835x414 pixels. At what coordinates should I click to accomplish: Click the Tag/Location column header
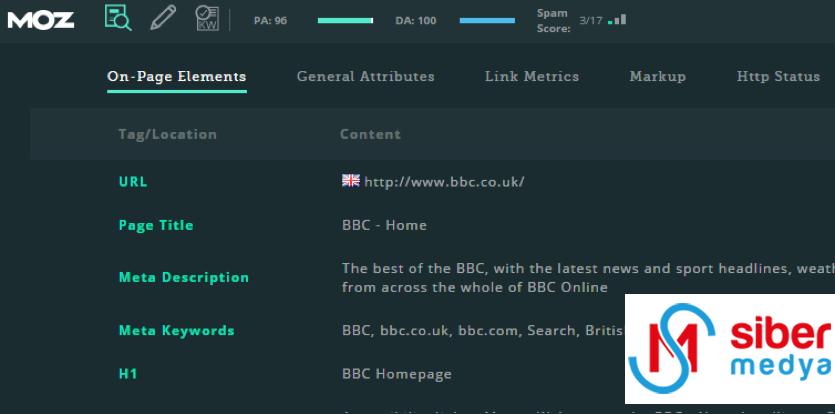tap(168, 134)
